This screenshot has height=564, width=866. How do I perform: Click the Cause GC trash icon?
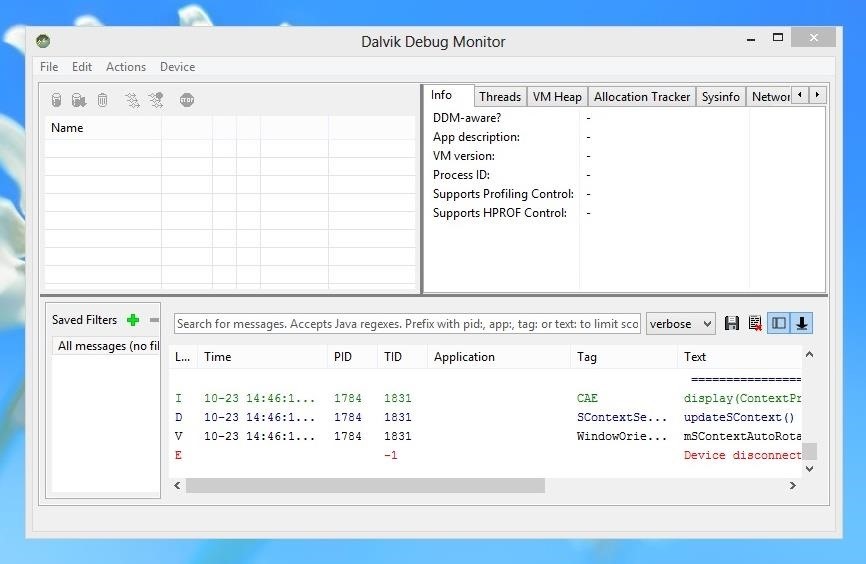[102, 100]
